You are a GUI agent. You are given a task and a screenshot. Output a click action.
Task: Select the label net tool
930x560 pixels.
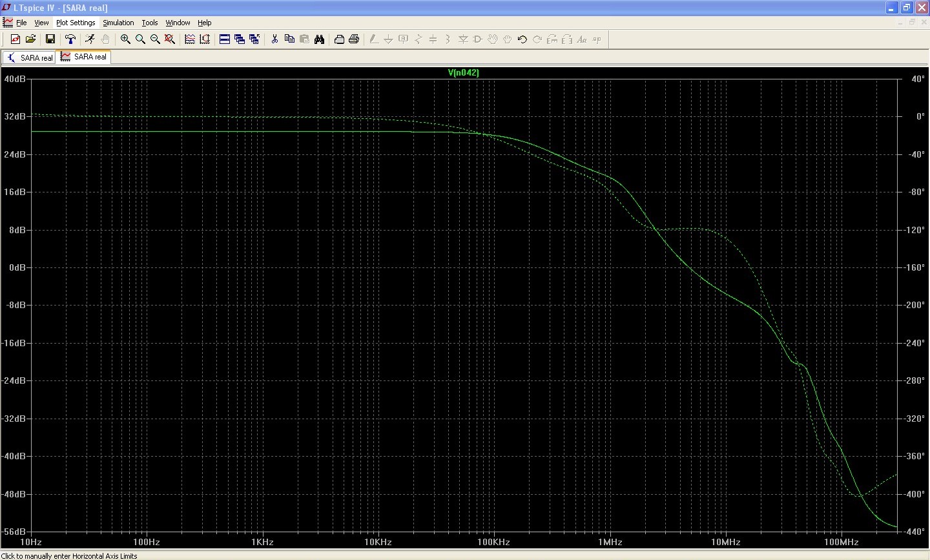click(x=404, y=39)
